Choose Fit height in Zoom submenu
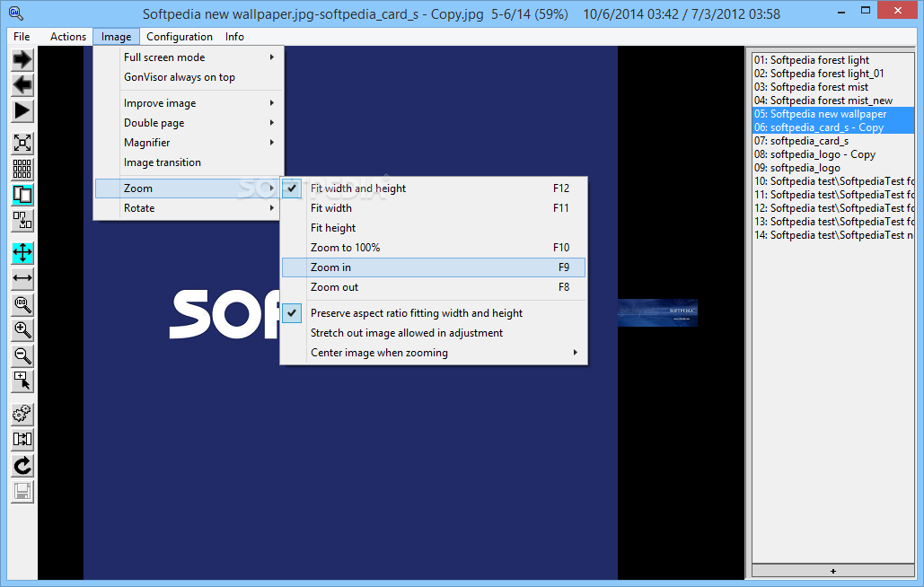Screen dimensions: 924x587 tap(434, 228)
